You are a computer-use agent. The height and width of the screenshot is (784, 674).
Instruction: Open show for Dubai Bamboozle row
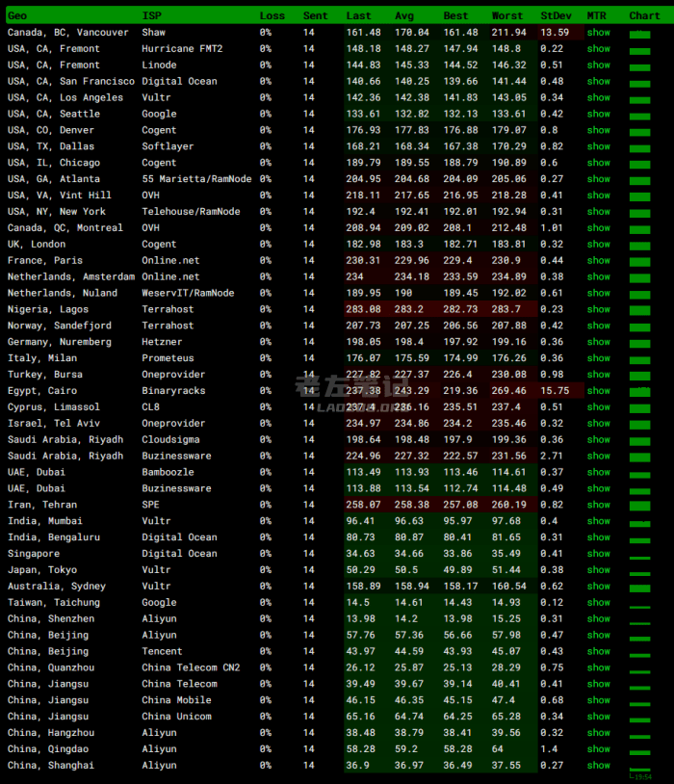coord(599,472)
